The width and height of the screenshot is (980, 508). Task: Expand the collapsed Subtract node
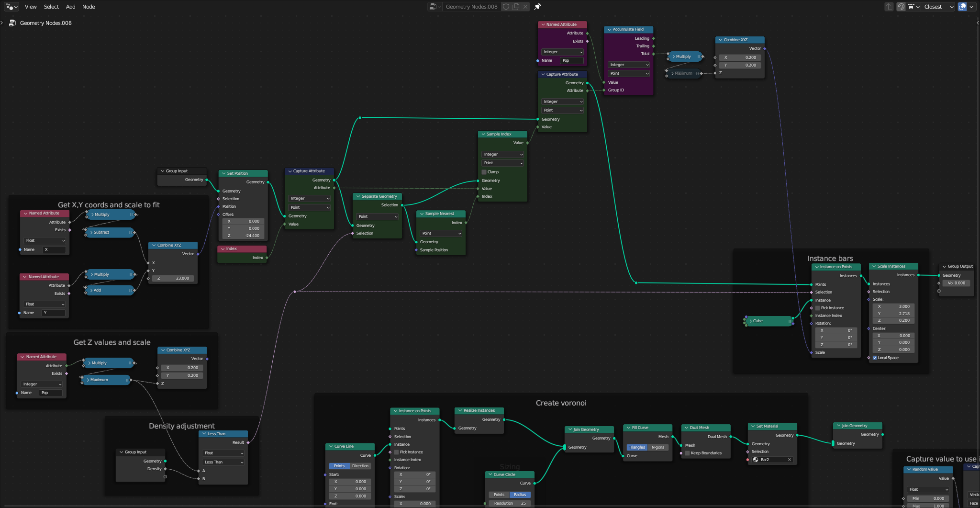[x=91, y=232]
